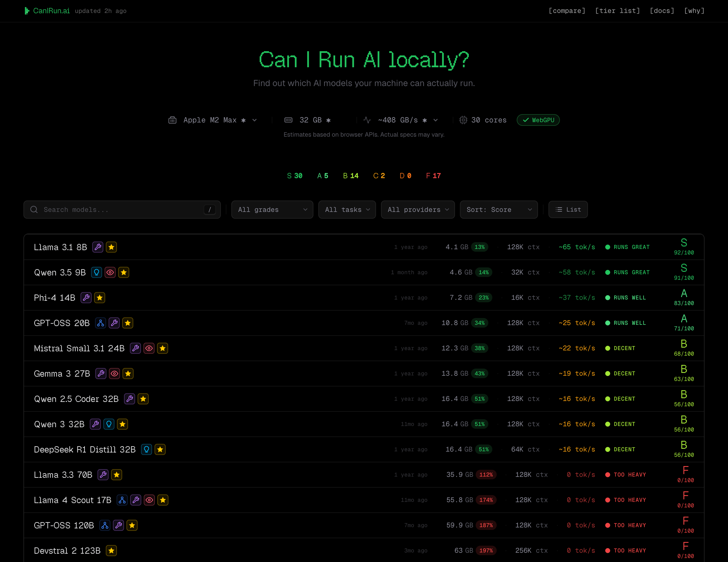Filter by the C 2 grade count
Image resolution: width=728 pixels, height=562 pixels.
point(379,176)
